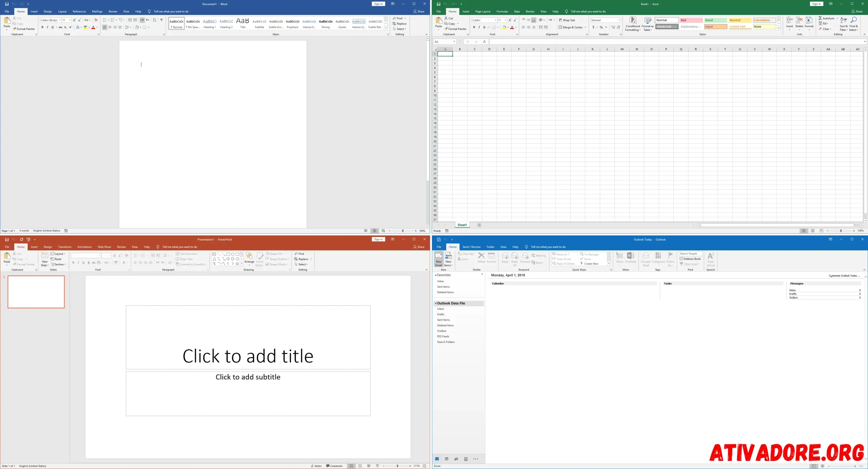Click Word Sort icon in Paragraph group

(x=155, y=20)
